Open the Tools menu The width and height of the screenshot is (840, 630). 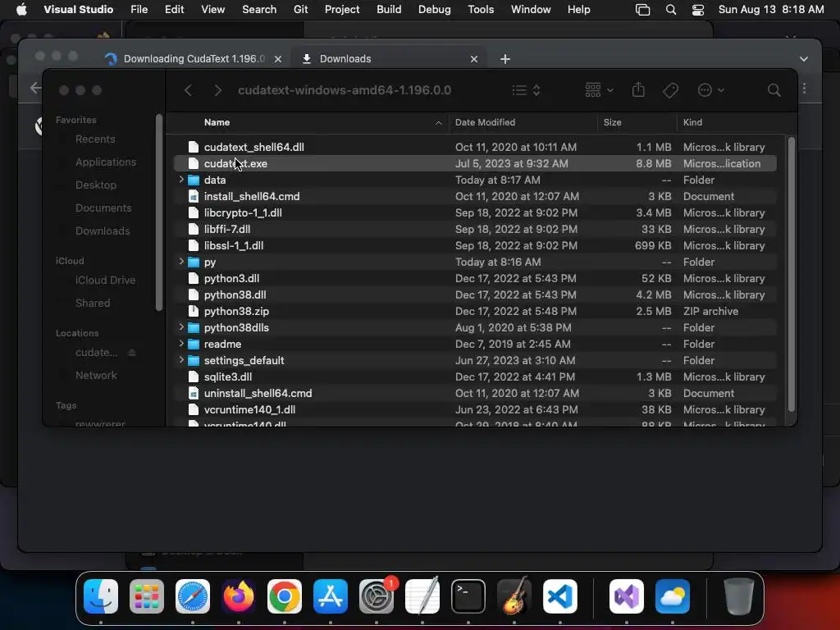tap(481, 10)
